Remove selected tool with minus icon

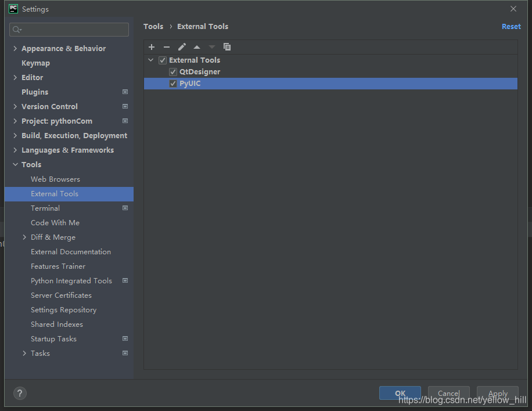tap(167, 47)
